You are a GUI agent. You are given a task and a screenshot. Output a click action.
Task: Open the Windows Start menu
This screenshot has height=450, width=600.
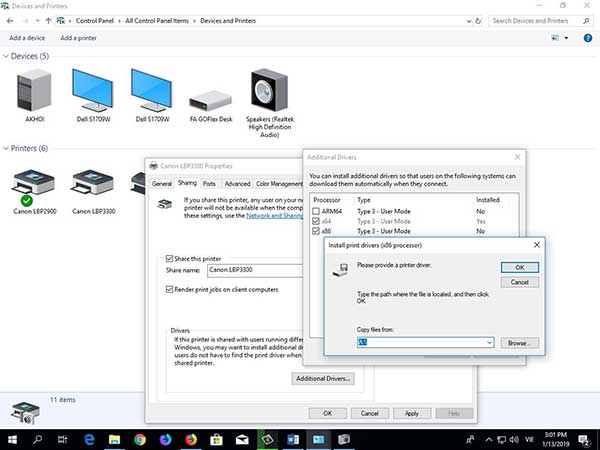click(x=12, y=439)
